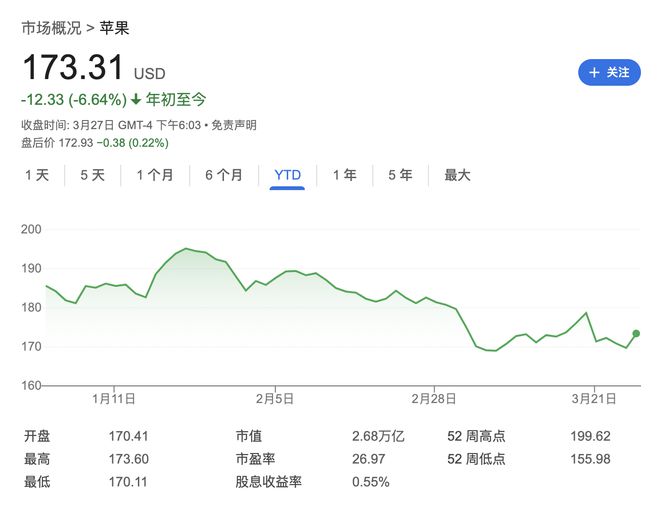Click the 160 y-axis label
The height and width of the screenshot is (505, 660).
[32, 385]
